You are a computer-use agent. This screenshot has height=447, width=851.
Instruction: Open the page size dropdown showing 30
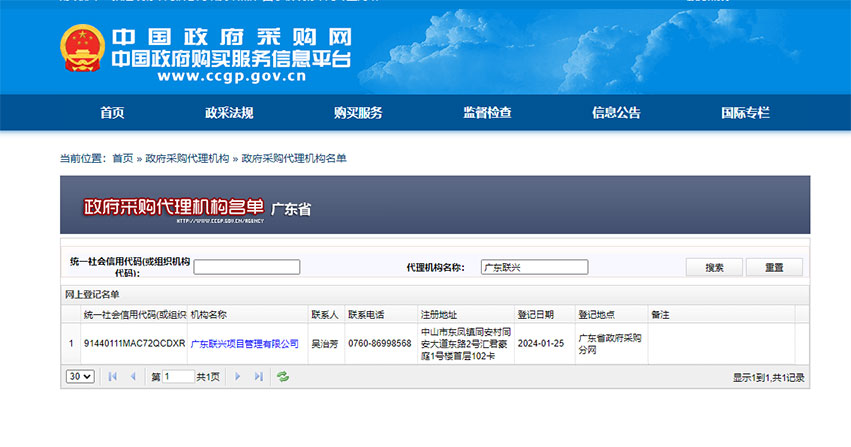(x=80, y=377)
